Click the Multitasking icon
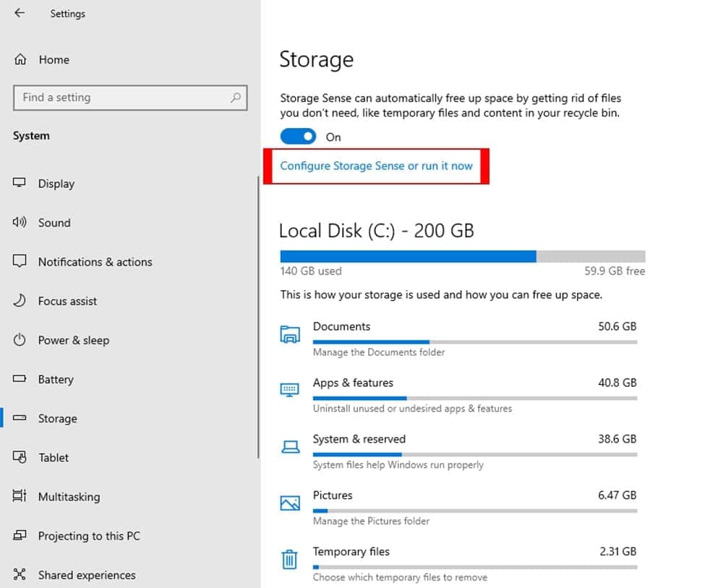The width and height of the screenshot is (723, 588). coord(20,495)
